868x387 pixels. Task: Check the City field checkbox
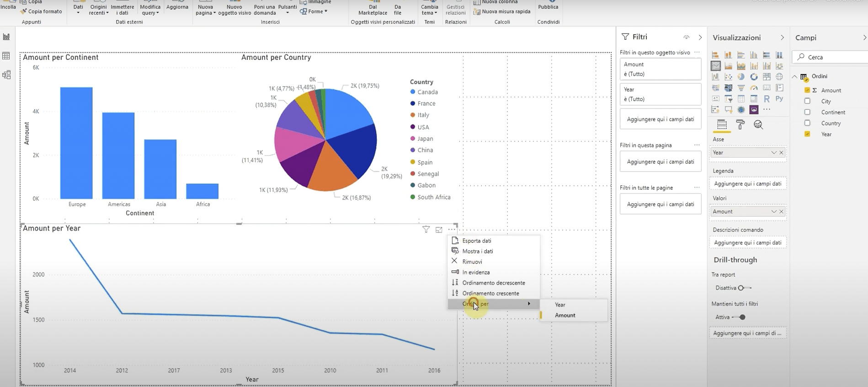(807, 101)
